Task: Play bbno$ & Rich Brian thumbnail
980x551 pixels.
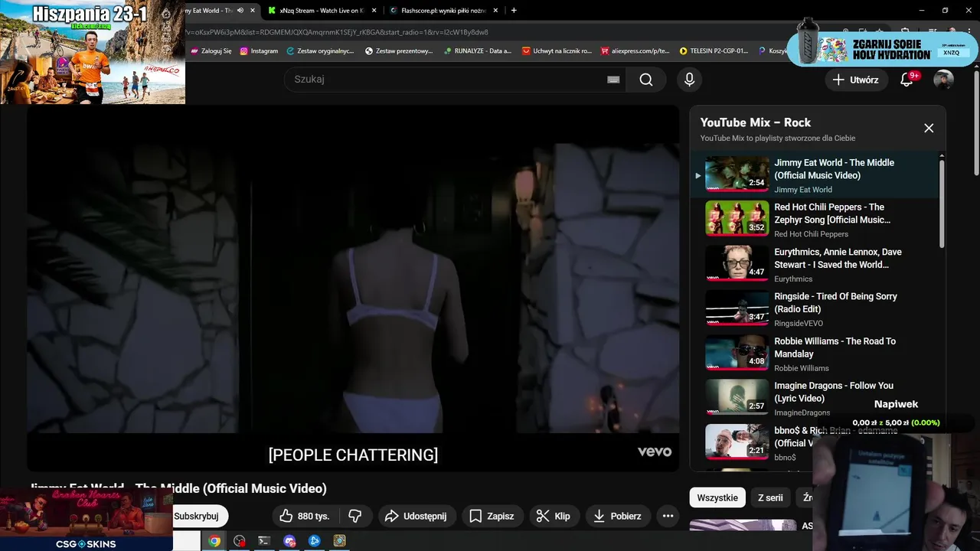Action: coord(737,441)
